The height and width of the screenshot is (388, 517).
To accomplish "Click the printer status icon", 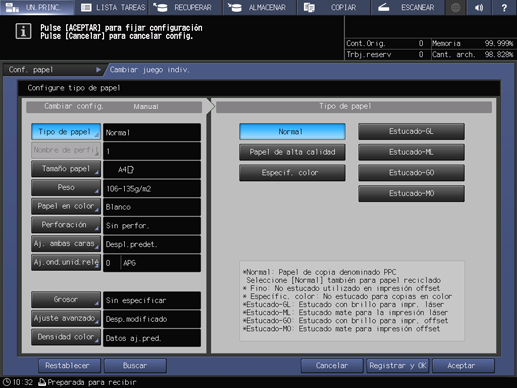I will 42,382.
